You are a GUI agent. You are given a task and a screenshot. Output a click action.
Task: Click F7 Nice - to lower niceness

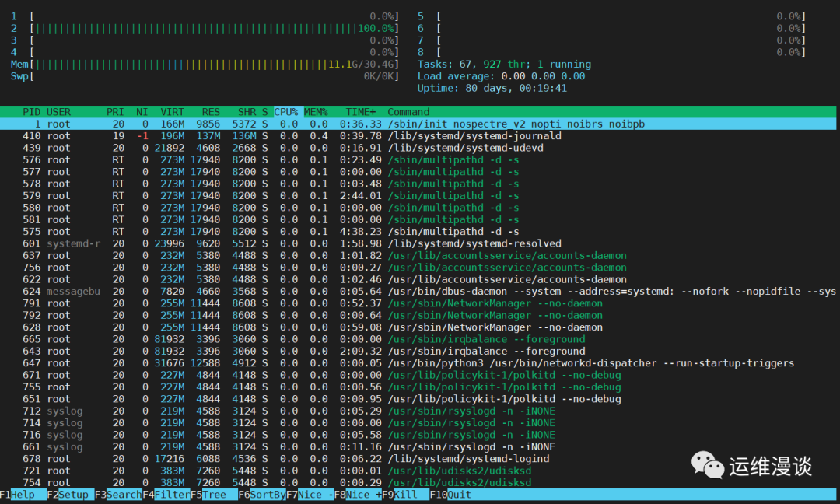coord(310,495)
